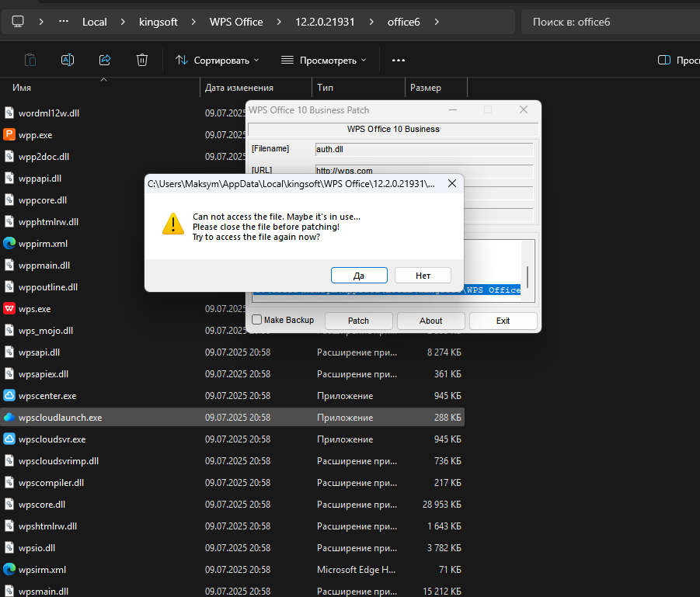Click the search box Поиск в: office6
The width and height of the screenshot is (700, 597).
tap(611, 22)
